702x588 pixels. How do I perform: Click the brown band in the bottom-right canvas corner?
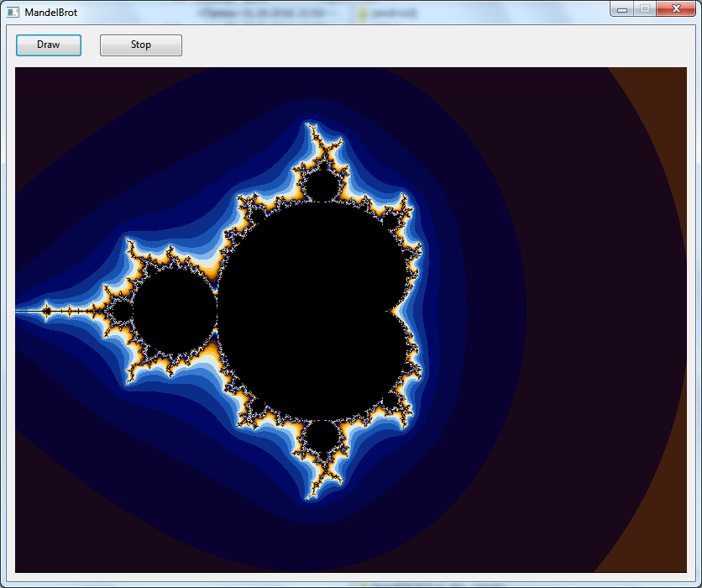[663, 546]
